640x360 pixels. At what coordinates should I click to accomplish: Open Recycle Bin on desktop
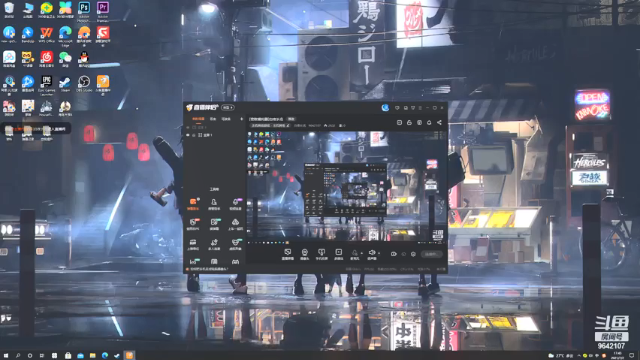9,10
